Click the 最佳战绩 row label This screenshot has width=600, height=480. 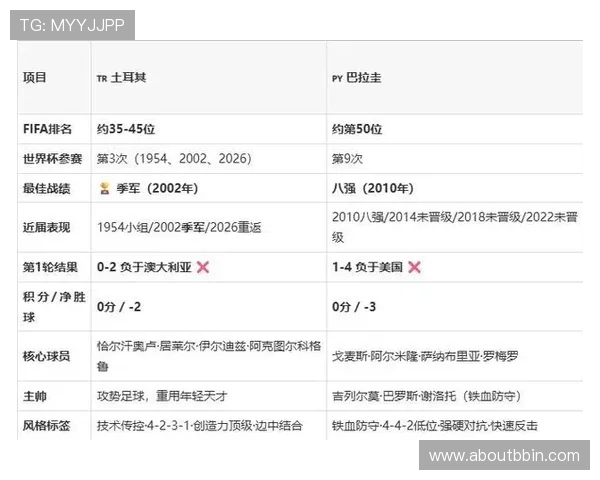pyautogui.click(x=46, y=188)
